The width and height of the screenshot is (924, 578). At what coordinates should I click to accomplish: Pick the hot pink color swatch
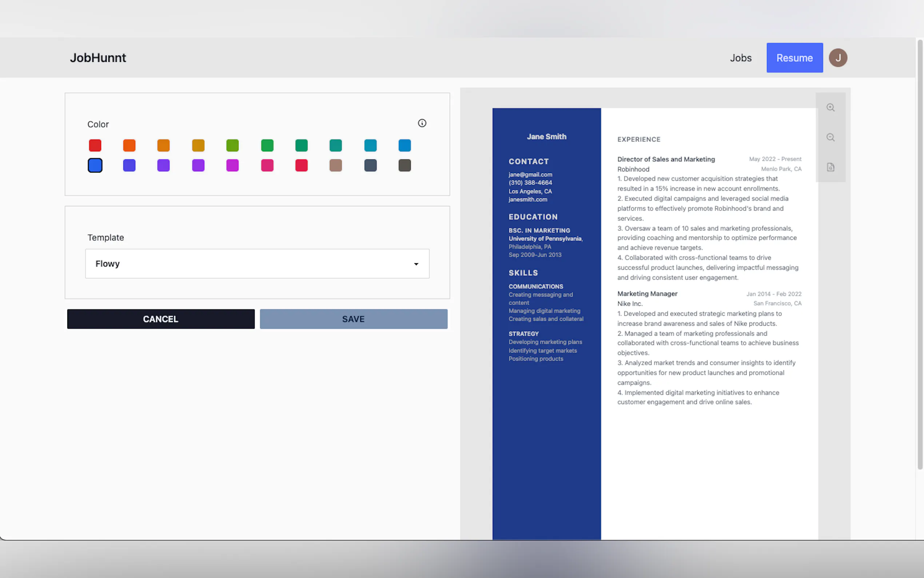coord(267,166)
